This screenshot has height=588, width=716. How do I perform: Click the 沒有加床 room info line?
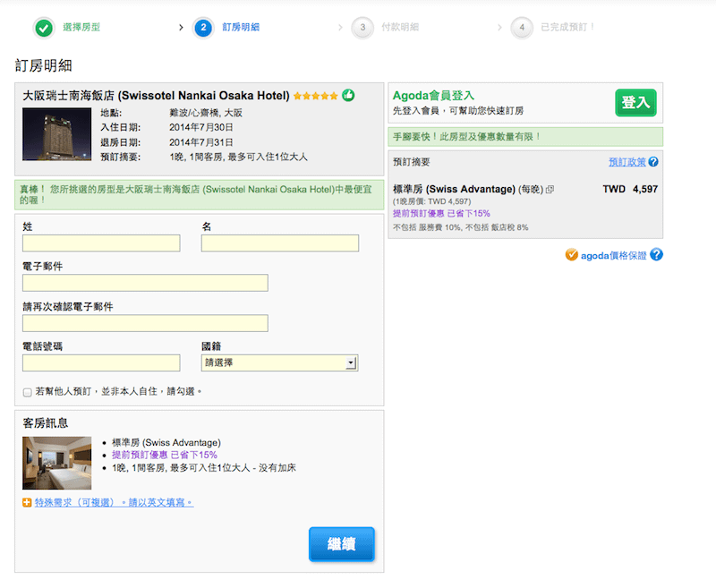click(x=204, y=468)
